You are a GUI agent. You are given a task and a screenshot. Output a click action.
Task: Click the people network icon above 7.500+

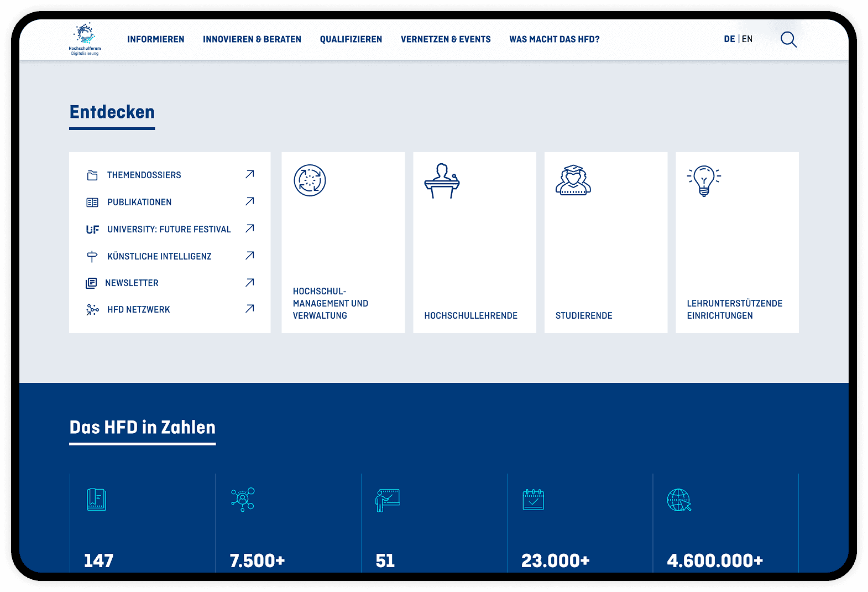(x=243, y=500)
